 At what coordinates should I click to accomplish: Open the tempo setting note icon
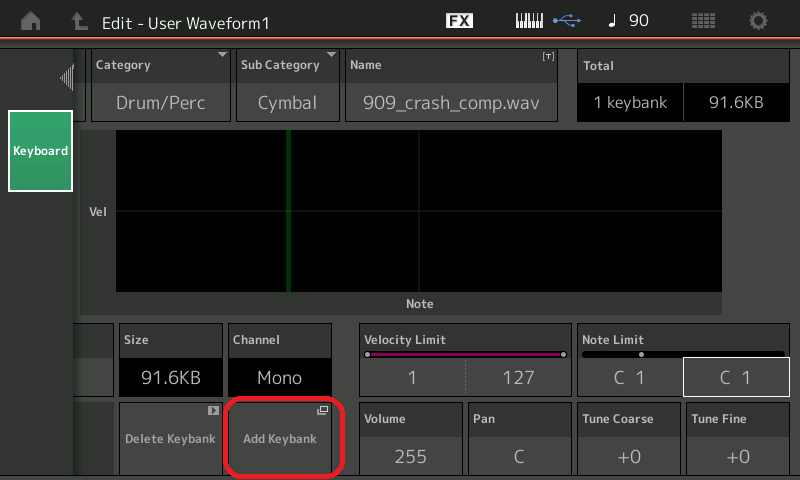612,21
